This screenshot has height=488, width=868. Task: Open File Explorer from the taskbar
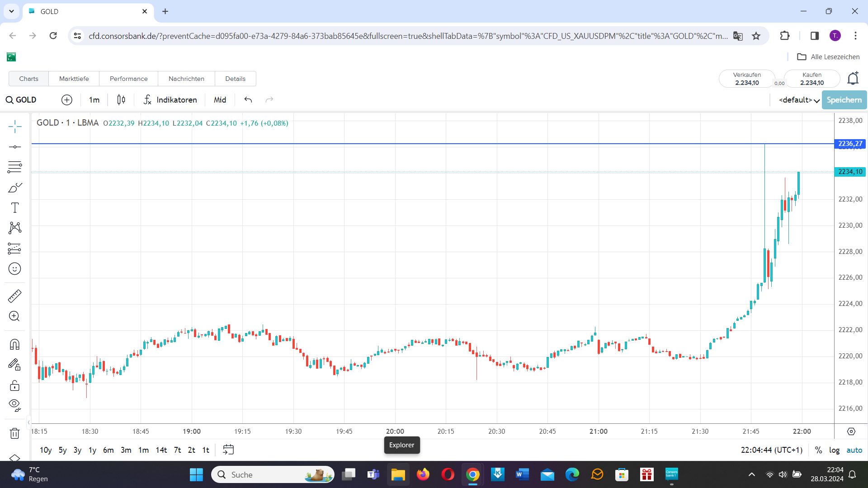(x=398, y=475)
